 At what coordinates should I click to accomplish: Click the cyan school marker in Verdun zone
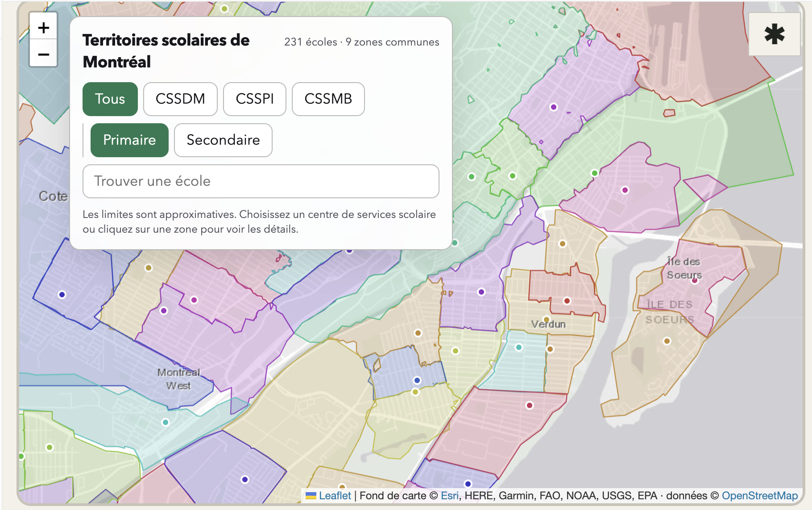(518, 347)
